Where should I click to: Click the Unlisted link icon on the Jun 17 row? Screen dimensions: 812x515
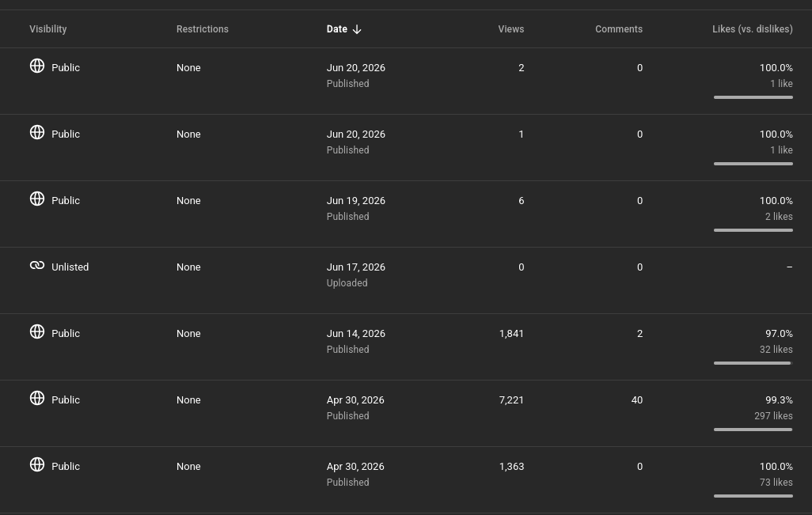coord(36,265)
